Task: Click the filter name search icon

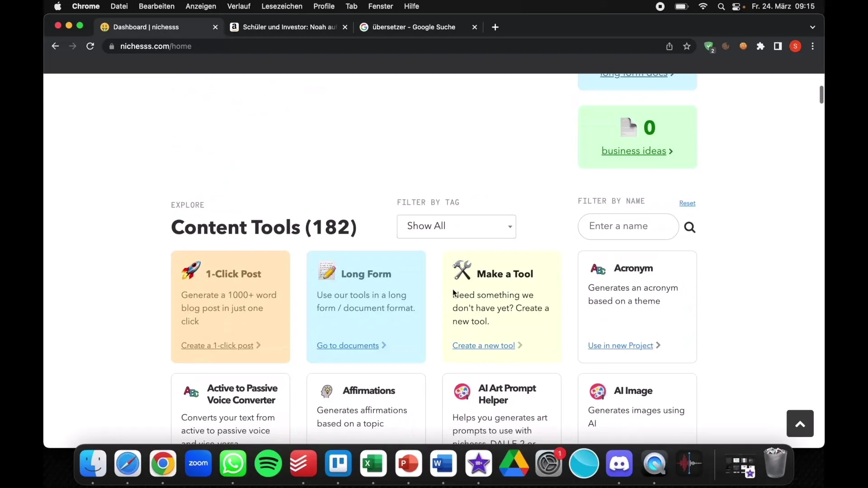Action: coord(689,227)
